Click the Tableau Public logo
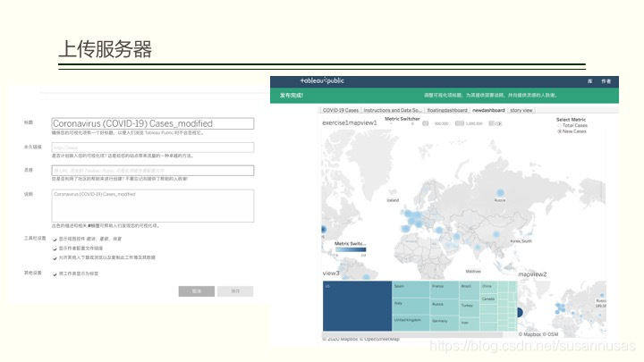This screenshot has height=362, width=644. [322, 80]
